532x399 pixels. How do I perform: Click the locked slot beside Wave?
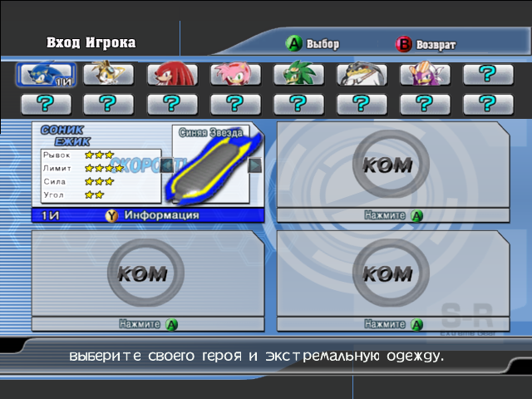pyautogui.click(x=488, y=74)
